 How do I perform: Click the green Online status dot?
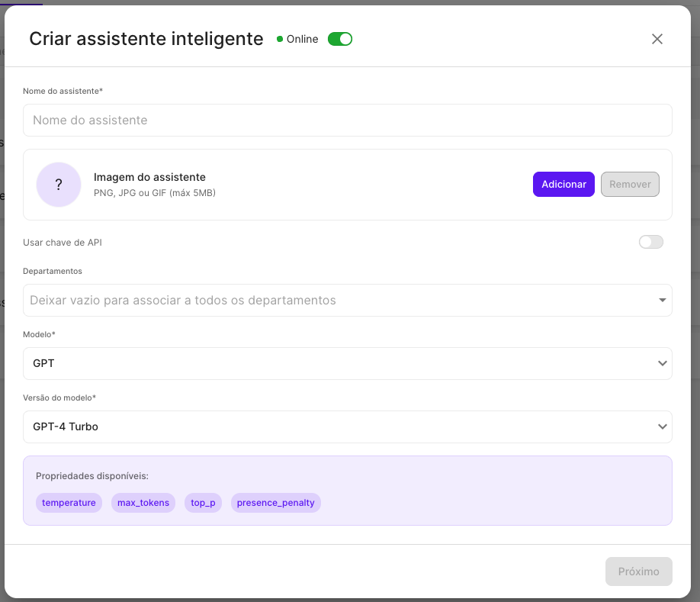280,39
